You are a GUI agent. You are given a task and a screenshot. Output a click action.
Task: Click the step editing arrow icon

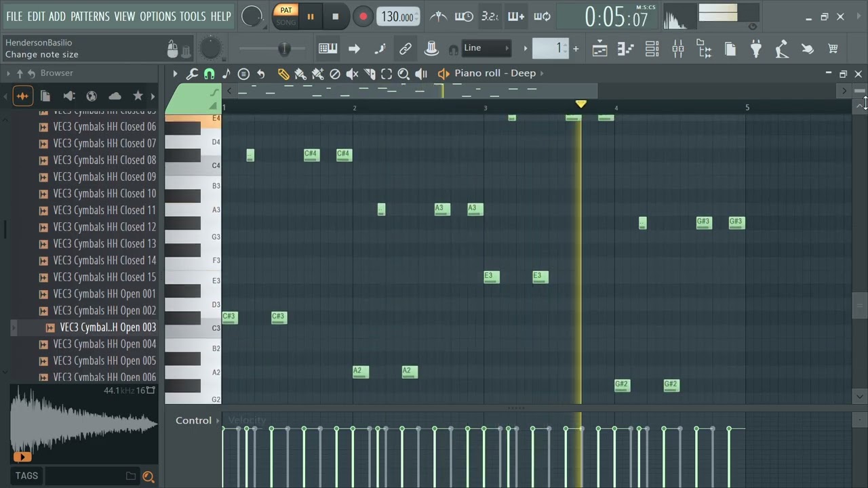[x=354, y=48]
